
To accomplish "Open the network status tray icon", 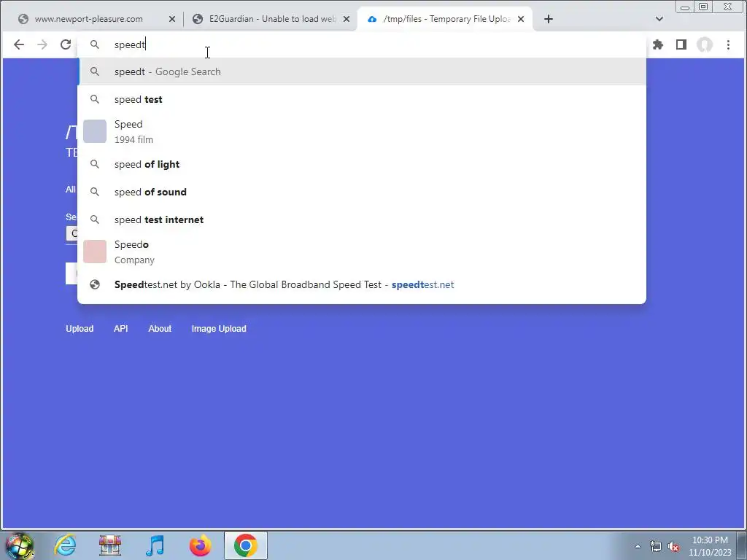I will [x=656, y=547].
